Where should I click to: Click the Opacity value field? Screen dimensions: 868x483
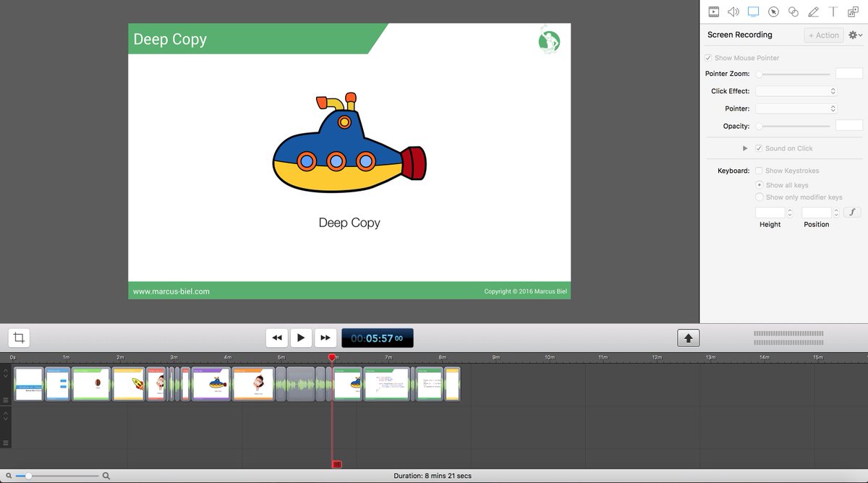tap(849, 126)
